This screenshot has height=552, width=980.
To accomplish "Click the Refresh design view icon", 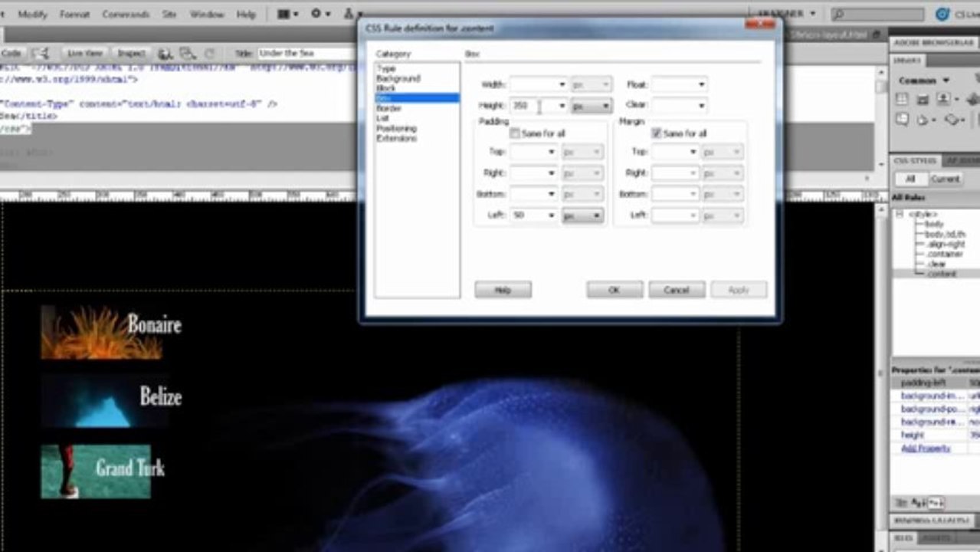I will (x=209, y=54).
